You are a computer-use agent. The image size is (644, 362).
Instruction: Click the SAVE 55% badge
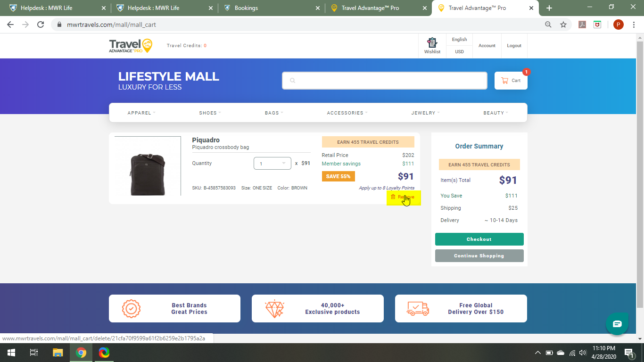[x=339, y=176]
